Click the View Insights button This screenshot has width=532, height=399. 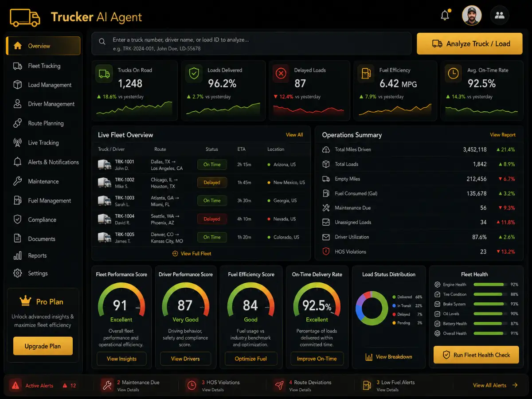pos(121,359)
